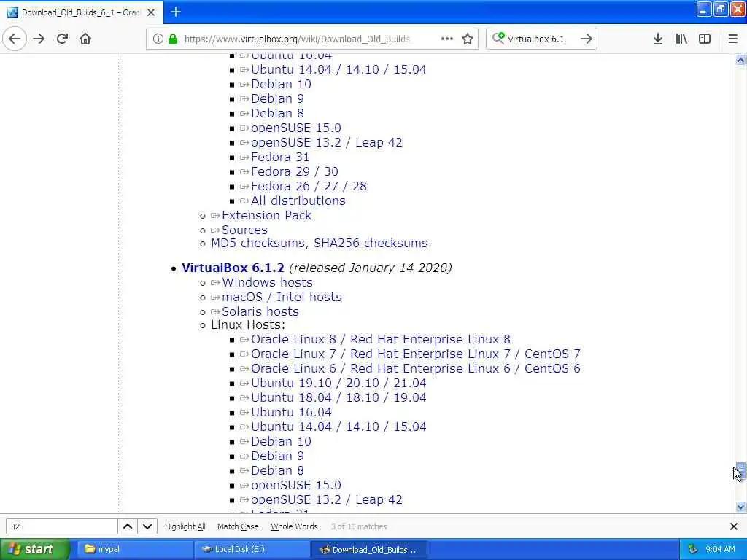The height and width of the screenshot is (560, 747).
Task: Click the find bar text field
Action: [x=61, y=526]
